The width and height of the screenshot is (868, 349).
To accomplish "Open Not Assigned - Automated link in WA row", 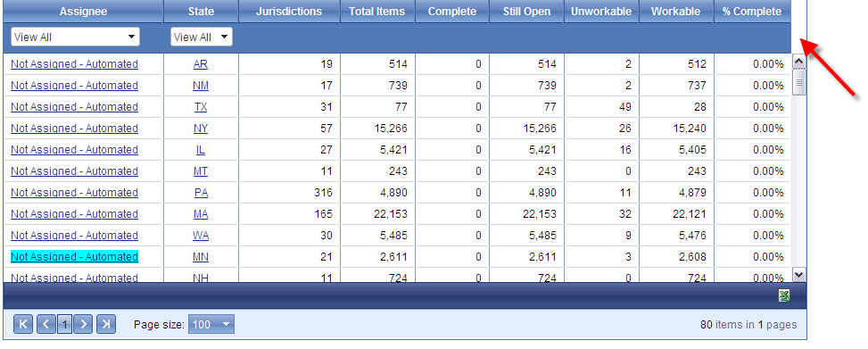I will tap(74, 236).
